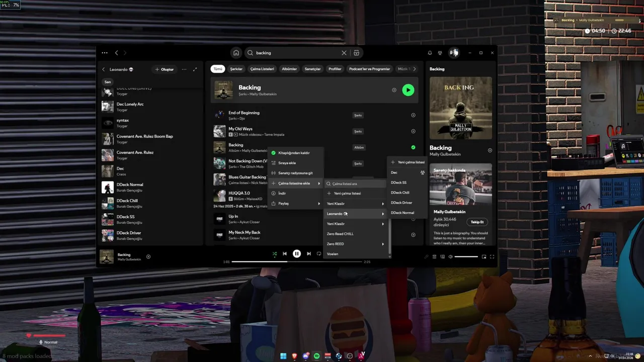The image size is (644, 362).
Task: Choose Yeni çalma listesi under search field
Action: (x=355, y=194)
